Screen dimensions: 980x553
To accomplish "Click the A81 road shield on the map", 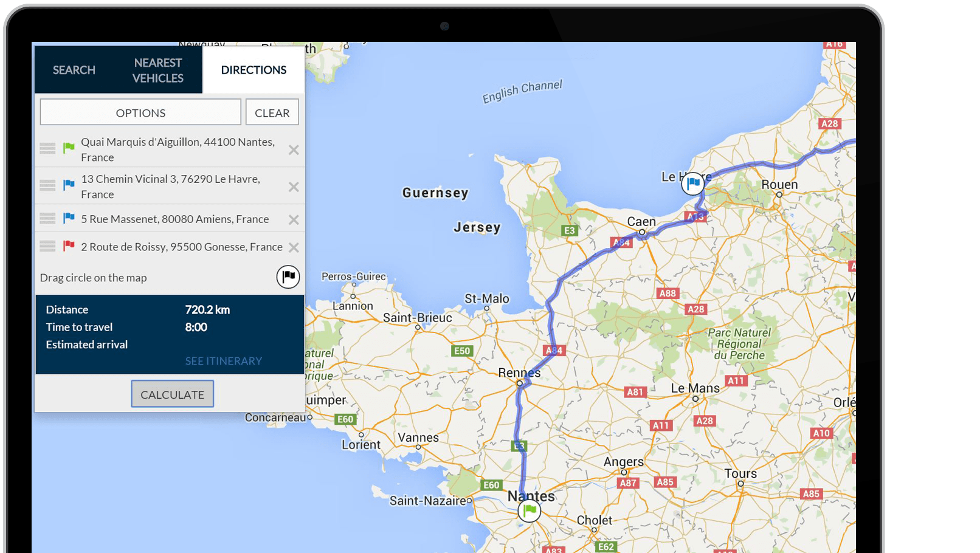I will pos(635,392).
